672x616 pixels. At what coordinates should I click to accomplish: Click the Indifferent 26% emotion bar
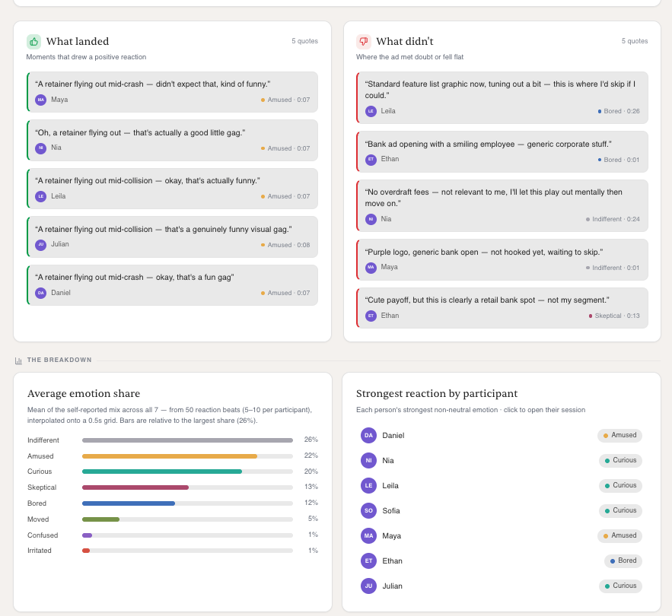tap(187, 440)
